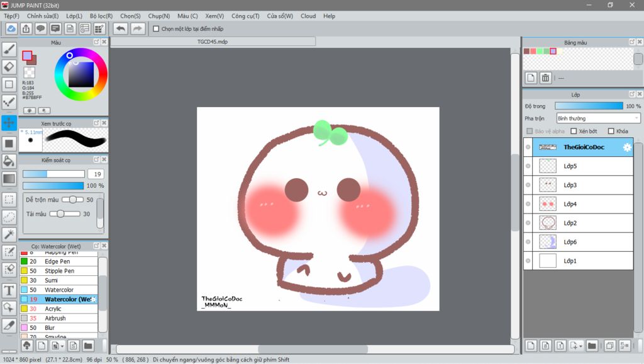Select the Airbrush brush

point(58,319)
